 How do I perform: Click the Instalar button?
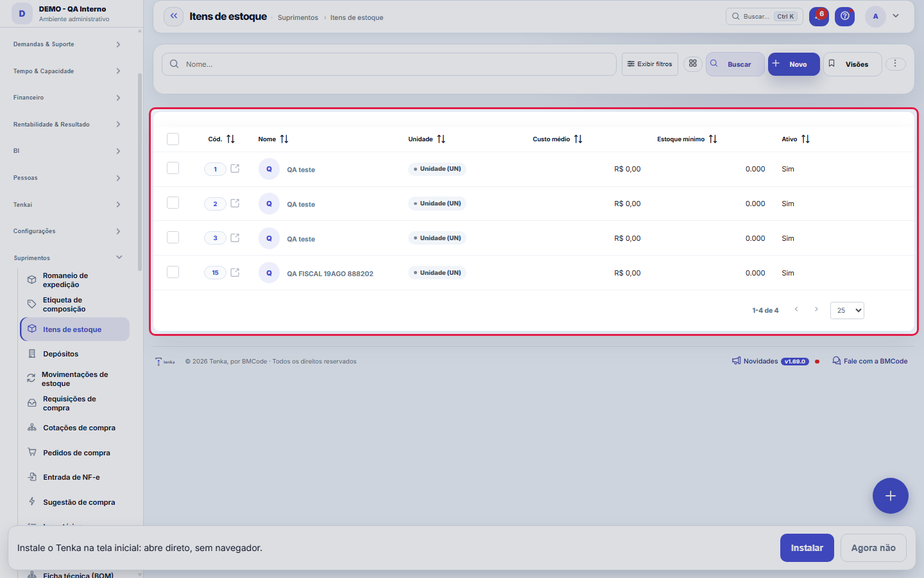(807, 548)
